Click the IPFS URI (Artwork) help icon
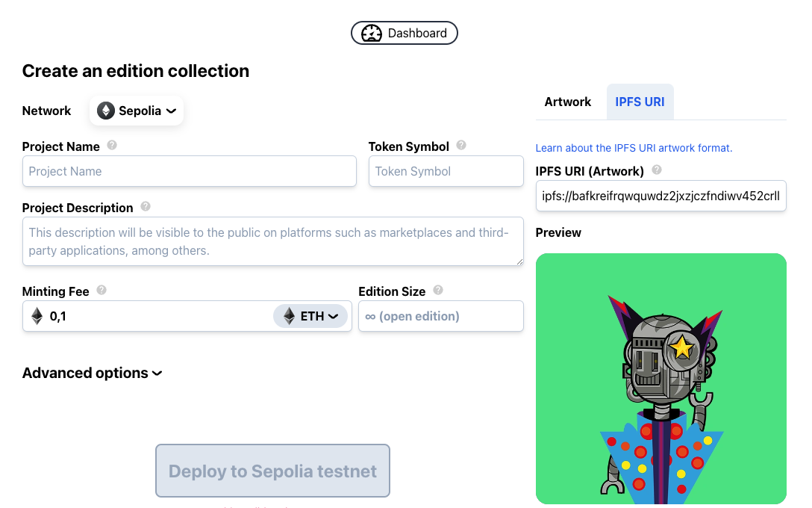This screenshot has height=508, width=812. pos(657,170)
